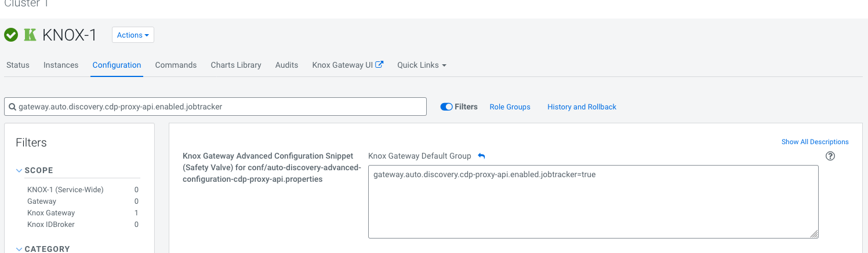The width and height of the screenshot is (868, 253).
Task: Click the green Knox service logo icon
Action: (30, 35)
